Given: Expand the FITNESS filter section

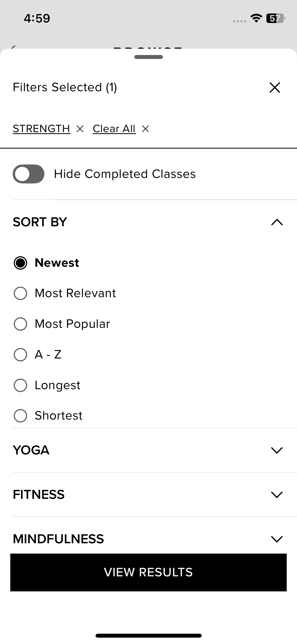Looking at the screenshot, I should pyautogui.click(x=277, y=495).
